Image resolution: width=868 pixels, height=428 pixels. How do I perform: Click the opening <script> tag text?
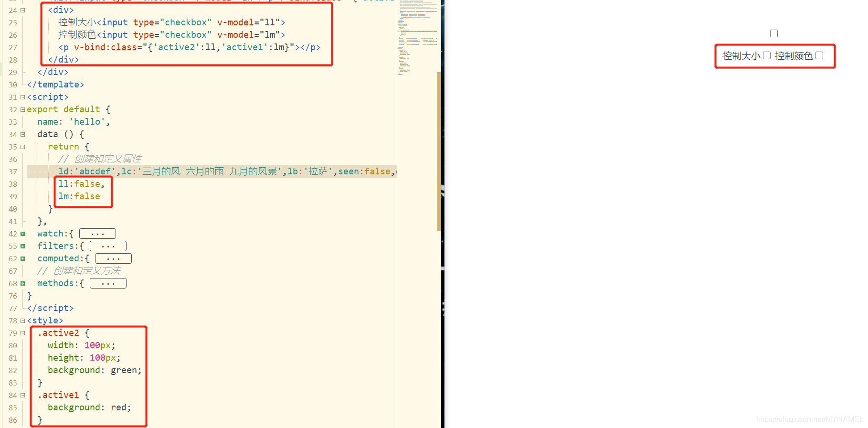click(48, 97)
